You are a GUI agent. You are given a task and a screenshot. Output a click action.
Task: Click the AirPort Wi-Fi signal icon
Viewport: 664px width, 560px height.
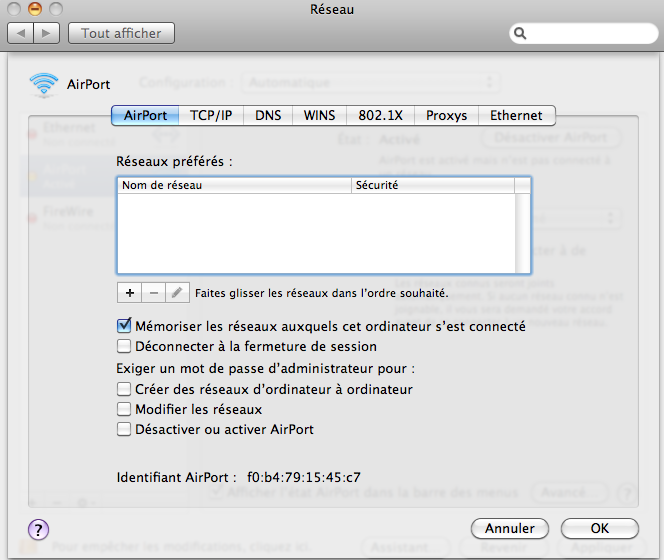click(x=44, y=84)
